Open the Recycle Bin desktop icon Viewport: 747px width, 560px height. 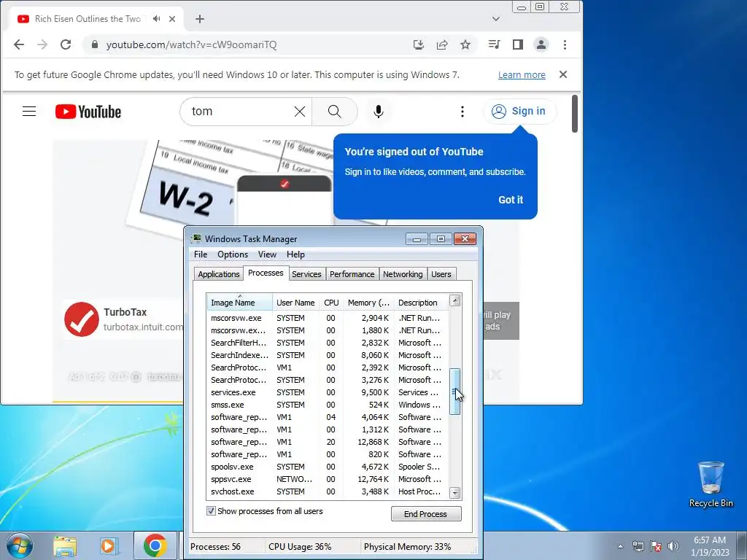tap(711, 484)
